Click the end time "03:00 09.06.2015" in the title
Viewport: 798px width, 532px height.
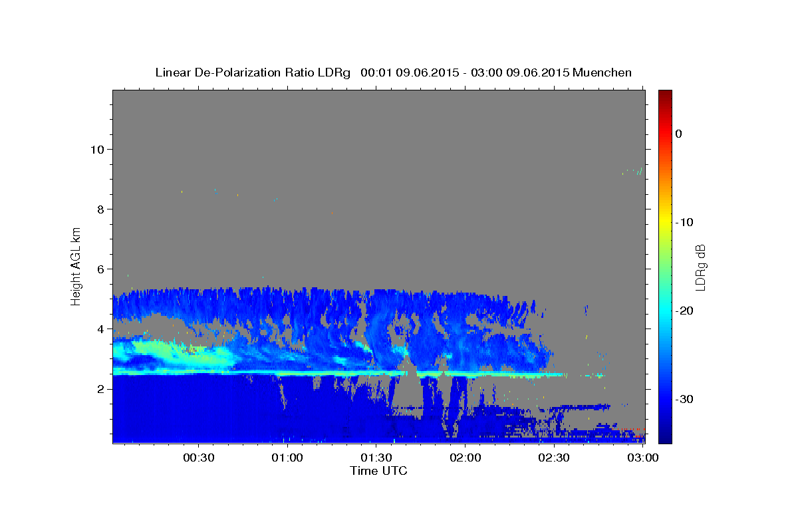(x=520, y=72)
